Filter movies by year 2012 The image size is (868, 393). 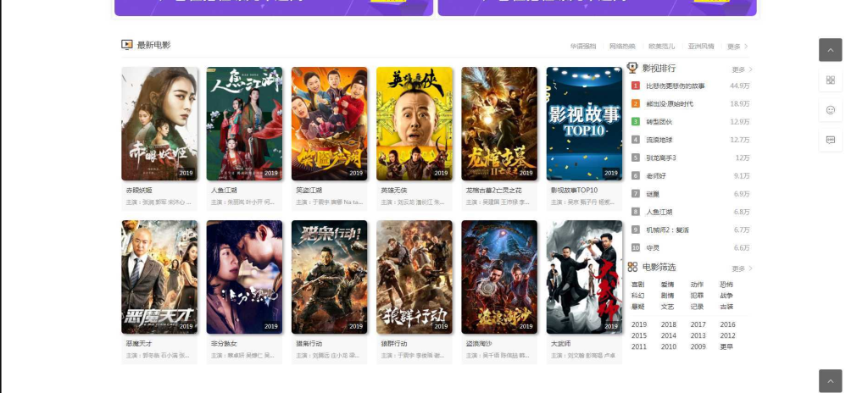point(727,336)
